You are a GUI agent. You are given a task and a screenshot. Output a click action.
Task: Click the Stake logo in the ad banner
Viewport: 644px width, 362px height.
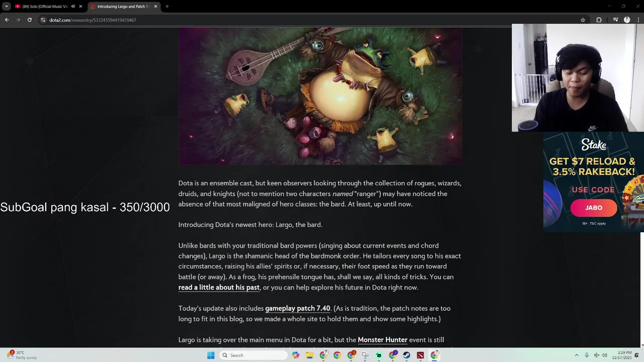pyautogui.click(x=594, y=145)
